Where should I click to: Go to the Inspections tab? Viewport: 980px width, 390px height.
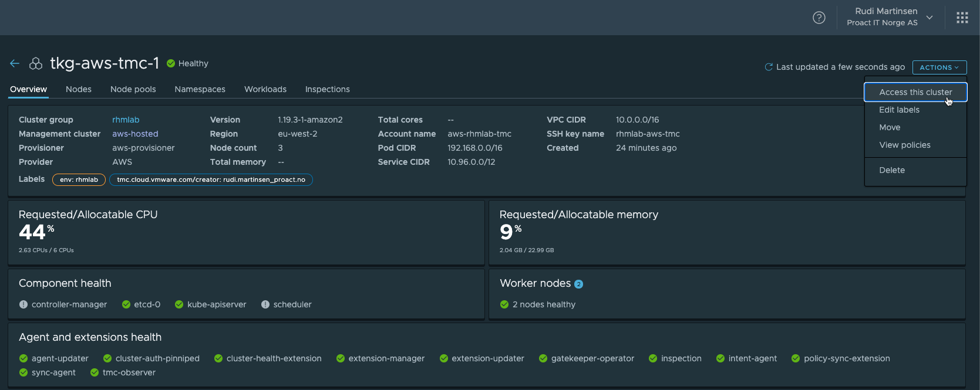coord(328,89)
